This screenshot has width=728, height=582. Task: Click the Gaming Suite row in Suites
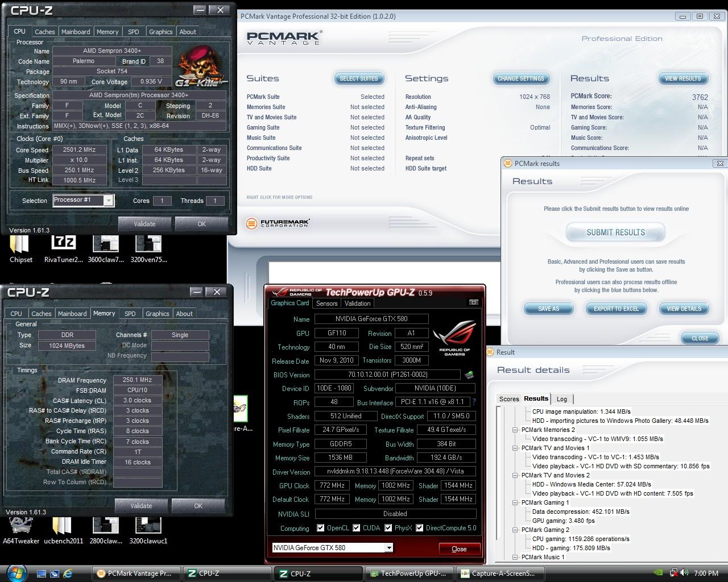point(316,127)
